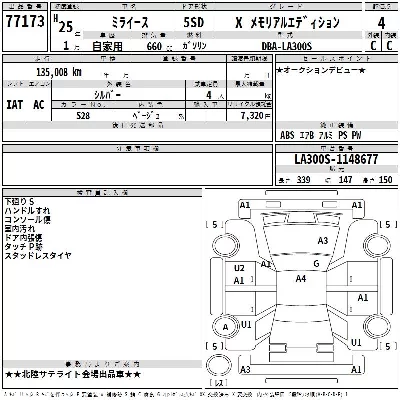Screen dimensions: 400x400
Task: Click the displacement value 660
Action: [x=154, y=46]
